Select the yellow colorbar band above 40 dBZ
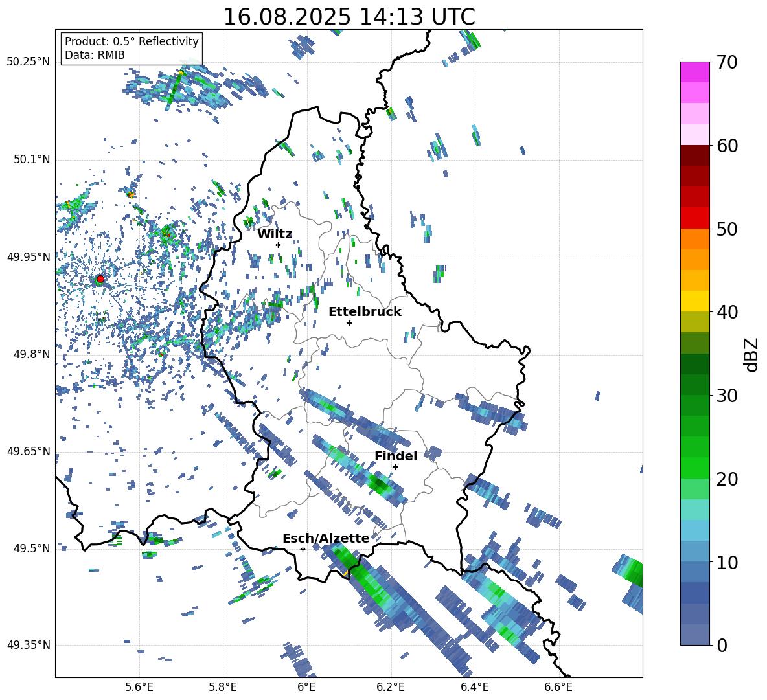767x700 pixels. 694,301
